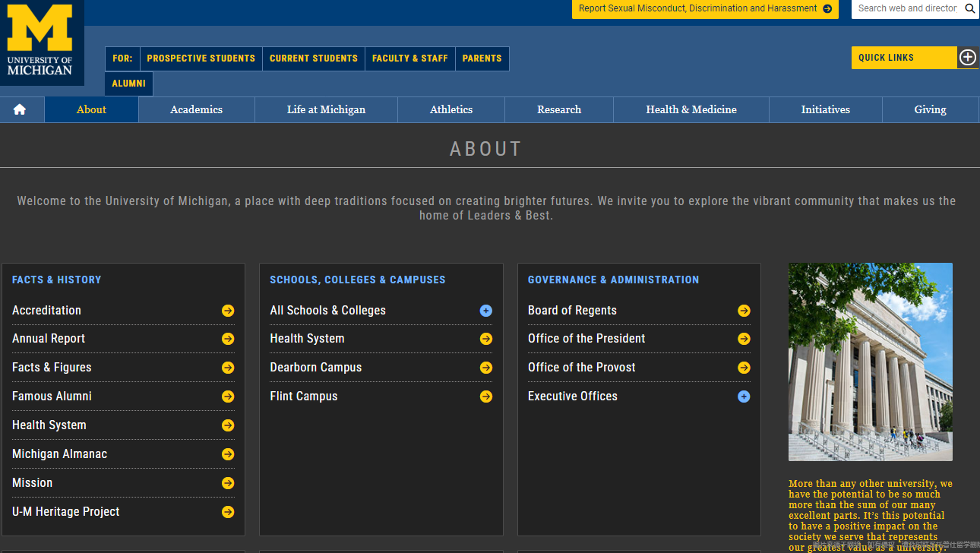The height and width of the screenshot is (553, 980).
Task: Click the arrow icon next to Accreditation
Action: click(x=228, y=311)
